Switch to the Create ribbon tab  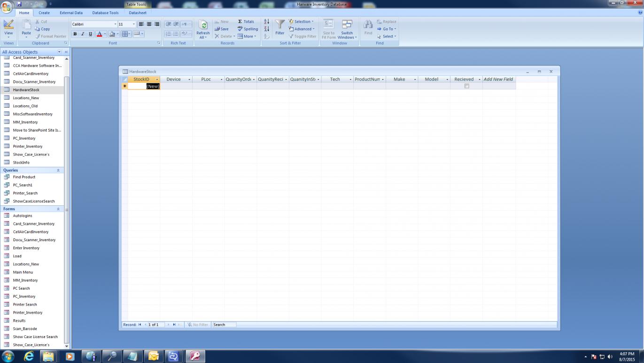pyautogui.click(x=44, y=13)
